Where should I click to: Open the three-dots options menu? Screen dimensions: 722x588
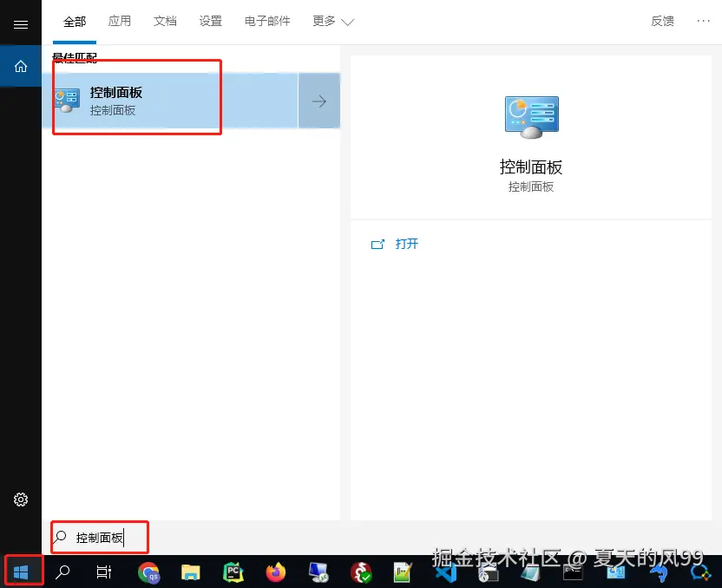pyautogui.click(x=703, y=21)
